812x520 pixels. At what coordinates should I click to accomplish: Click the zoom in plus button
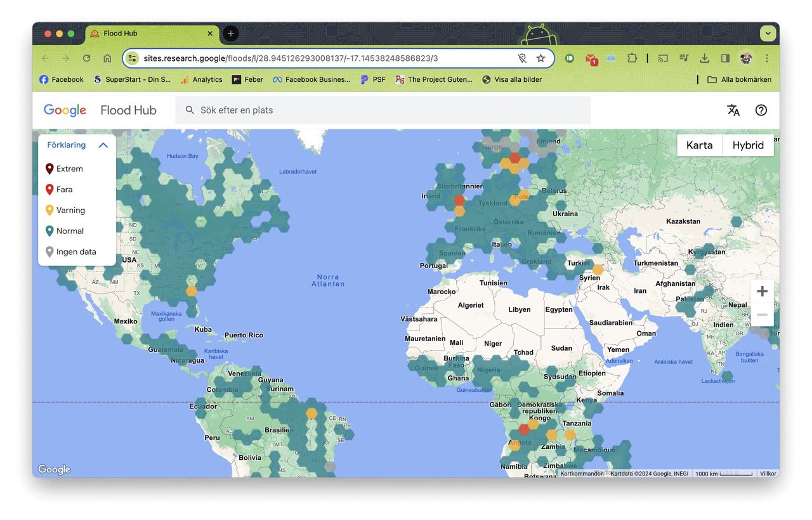(762, 291)
